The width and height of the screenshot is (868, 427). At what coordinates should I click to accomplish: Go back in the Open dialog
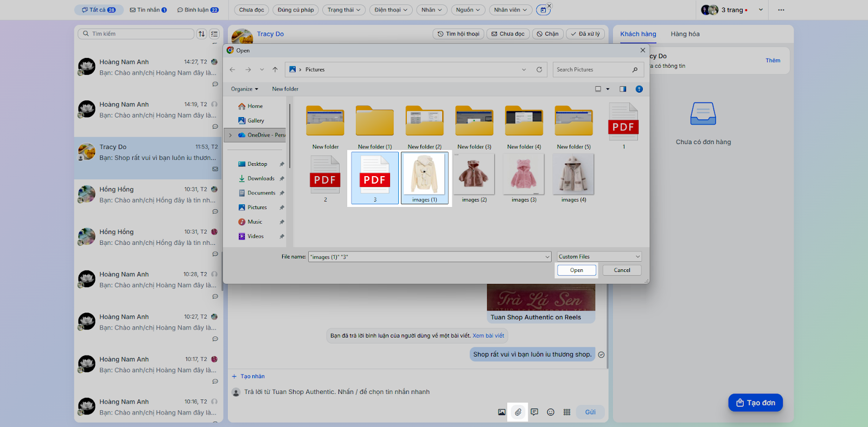(x=232, y=69)
